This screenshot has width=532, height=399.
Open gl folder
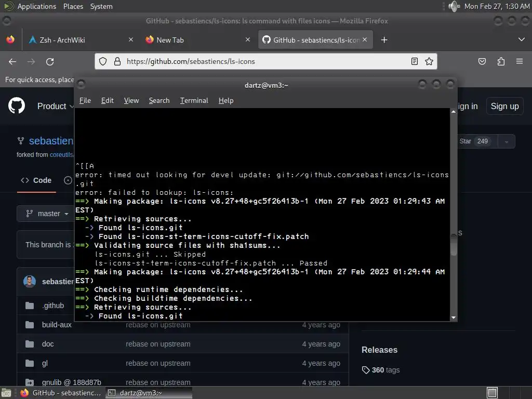tap(45, 363)
